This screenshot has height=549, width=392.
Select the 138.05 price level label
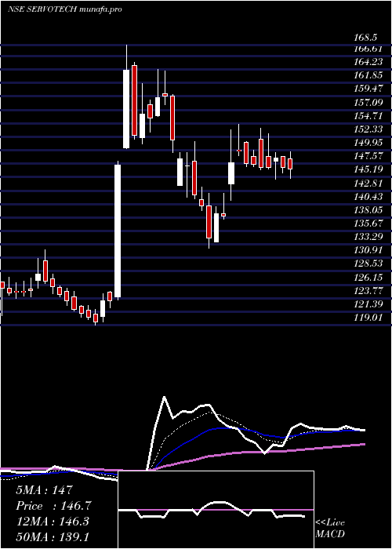368,210
